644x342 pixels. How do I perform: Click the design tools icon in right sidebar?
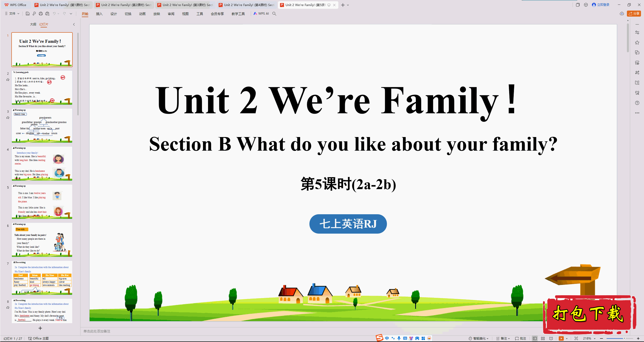[637, 73]
